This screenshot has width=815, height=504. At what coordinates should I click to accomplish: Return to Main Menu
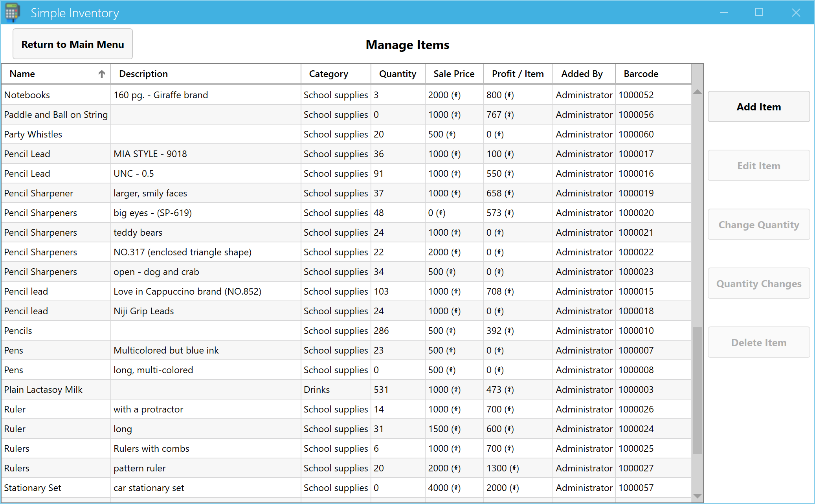click(x=73, y=44)
